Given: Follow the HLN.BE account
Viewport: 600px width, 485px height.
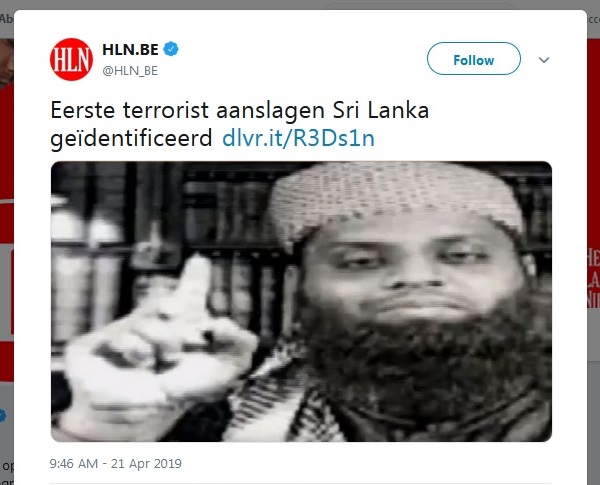Looking at the screenshot, I should [474, 59].
